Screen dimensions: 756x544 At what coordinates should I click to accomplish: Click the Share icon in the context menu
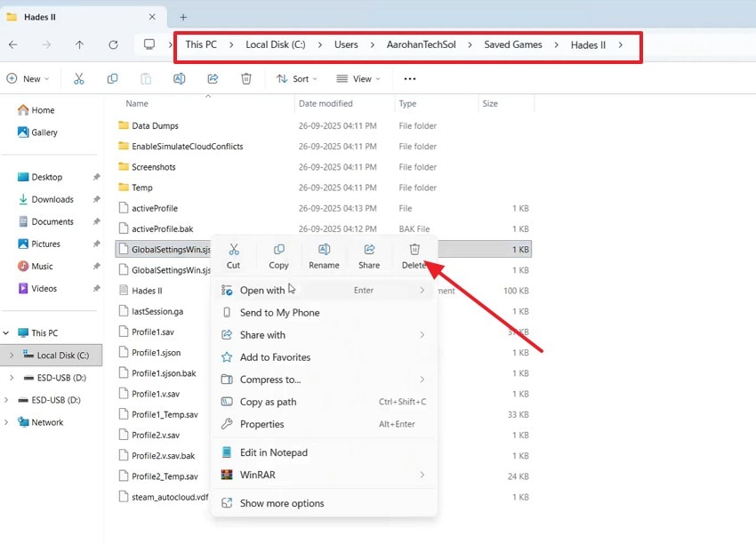pos(368,252)
